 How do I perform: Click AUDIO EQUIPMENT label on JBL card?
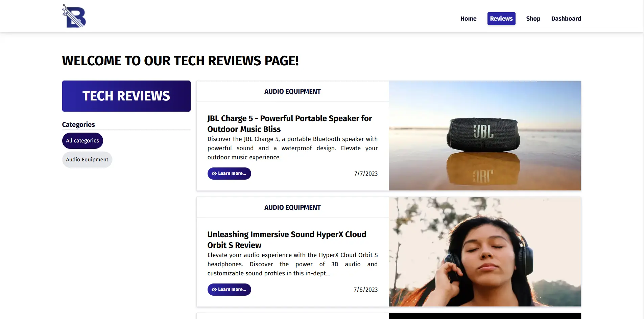(x=292, y=92)
